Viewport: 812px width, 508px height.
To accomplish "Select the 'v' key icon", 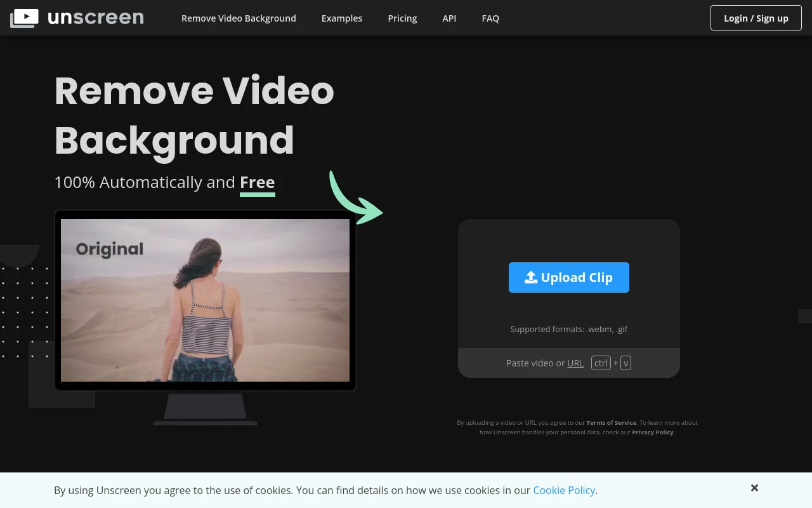I will pyautogui.click(x=625, y=363).
